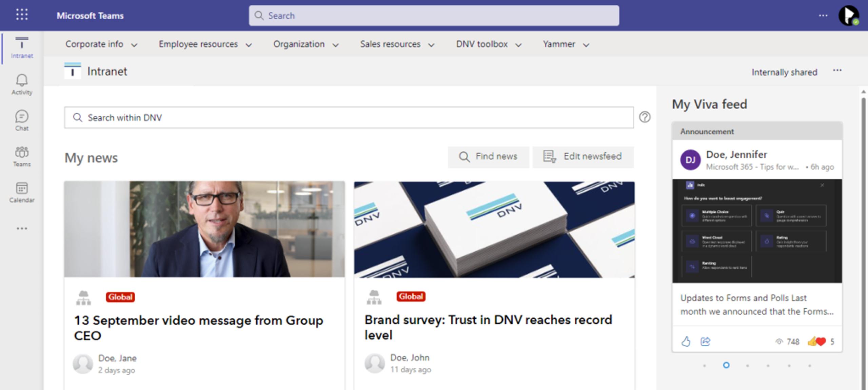Click the help question mark icon

pos(645,117)
